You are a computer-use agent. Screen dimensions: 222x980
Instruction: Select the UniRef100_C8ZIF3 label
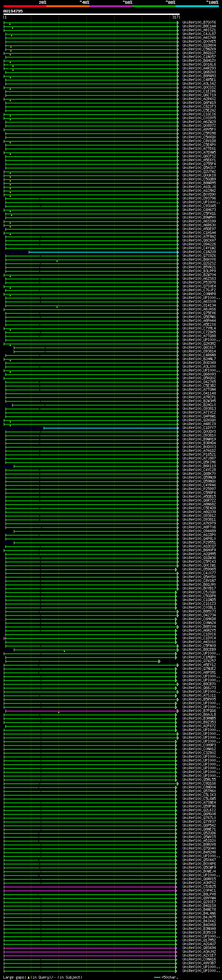point(199,106)
